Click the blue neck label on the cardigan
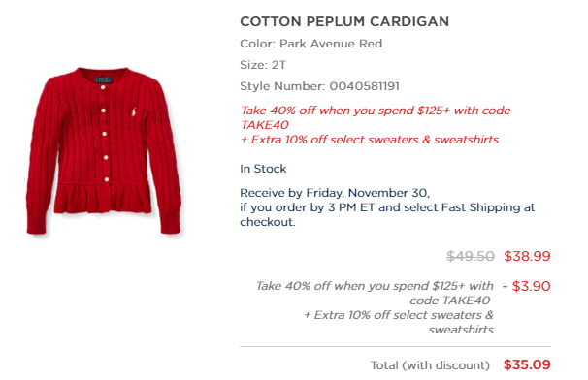Viewport: 588px width, 380px height. pos(104,79)
